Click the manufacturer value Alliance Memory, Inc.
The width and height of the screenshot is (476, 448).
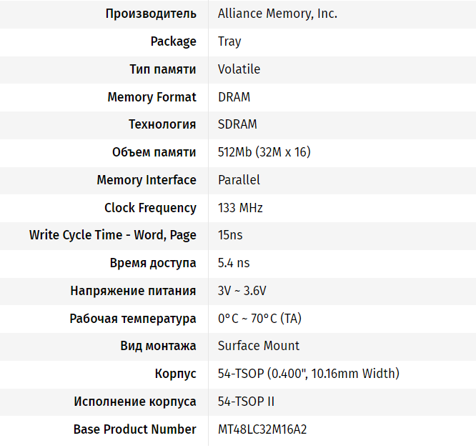point(277,14)
